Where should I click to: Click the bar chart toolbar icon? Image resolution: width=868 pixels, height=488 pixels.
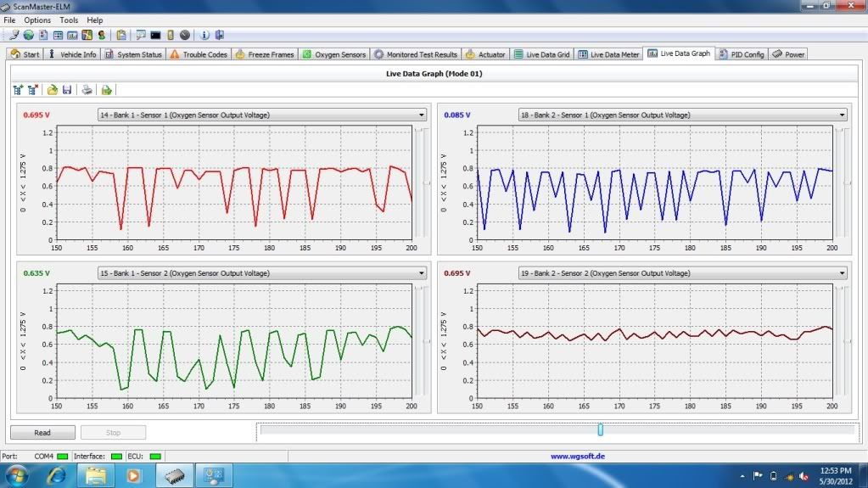[x=72, y=35]
